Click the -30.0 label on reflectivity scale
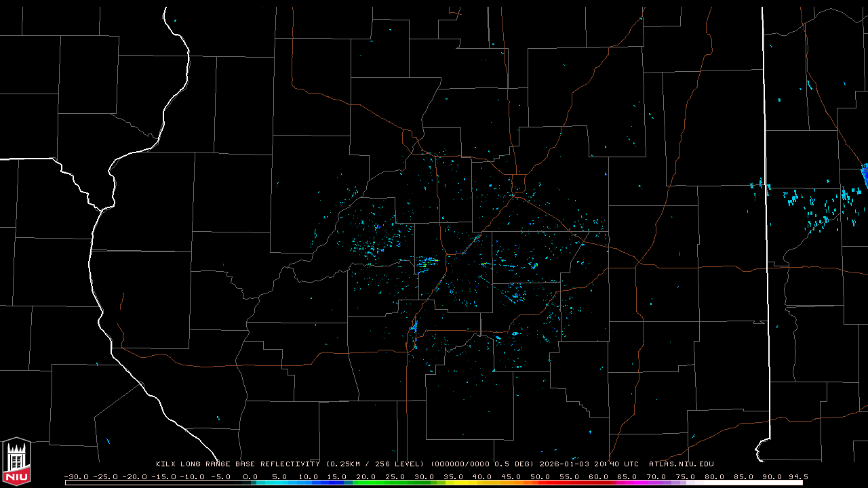 [x=76, y=476]
